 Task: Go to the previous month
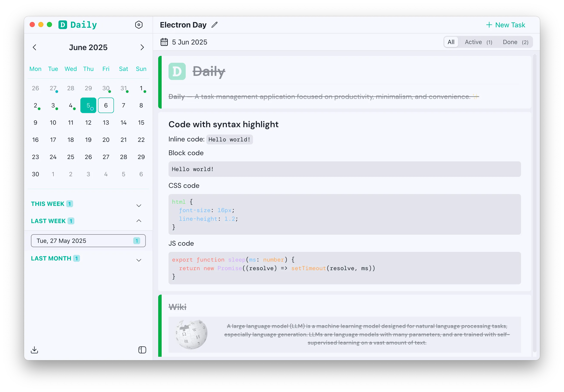click(34, 47)
